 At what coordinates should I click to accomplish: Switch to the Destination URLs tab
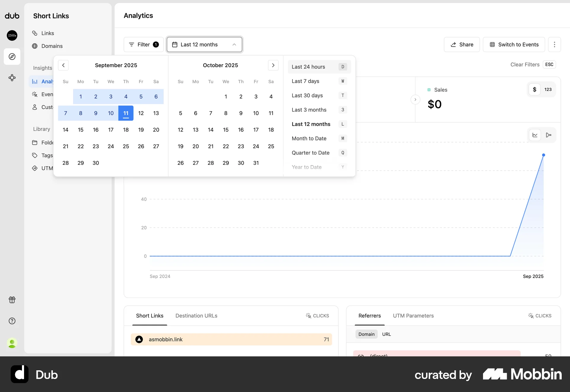[196, 316]
